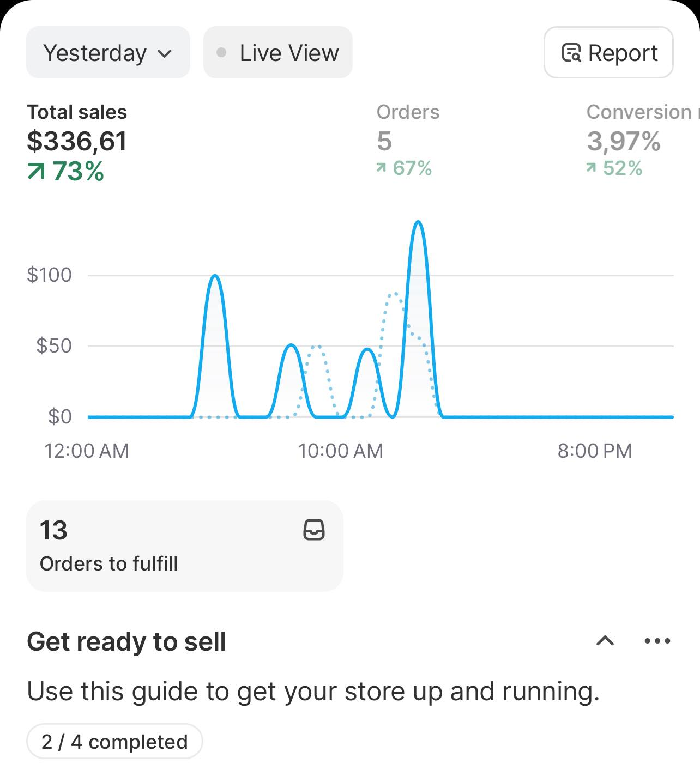The width and height of the screenshot is (700, 776).
Task: Click the green 73% increase arrow
Action: point(36,172)
